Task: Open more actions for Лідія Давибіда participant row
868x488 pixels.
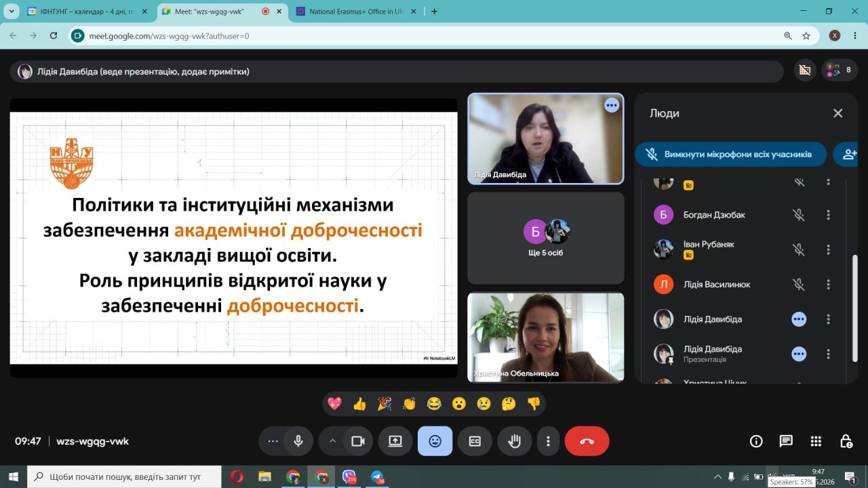Action: point(828,319)
